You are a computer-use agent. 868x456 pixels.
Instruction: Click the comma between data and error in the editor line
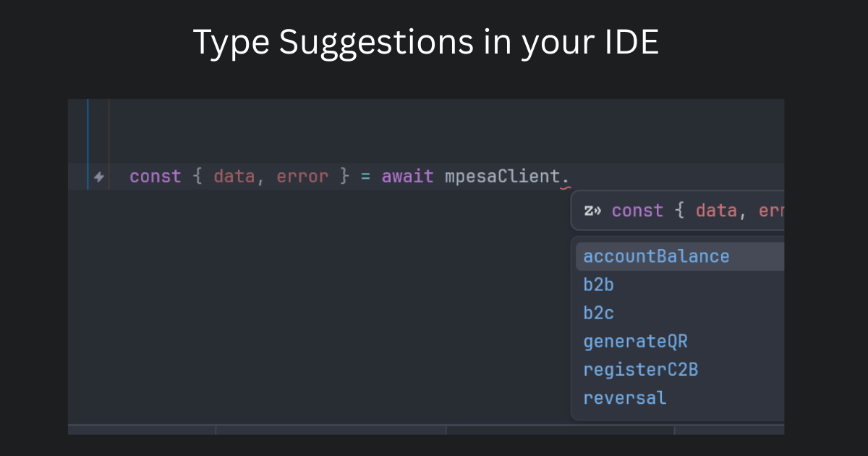pyautogui.click(x=260, y=179)
